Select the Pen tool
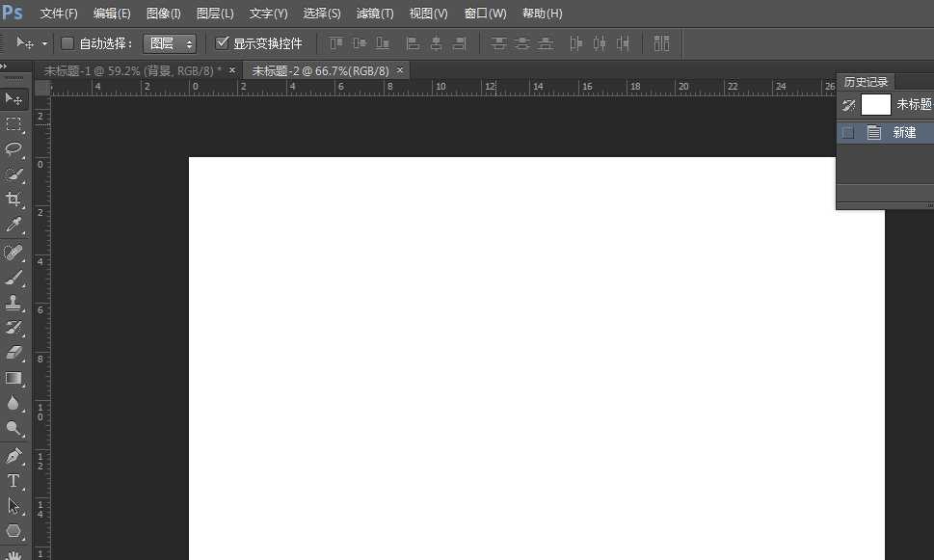This screenshot has height=560, width=934. [x=13, y=455]
